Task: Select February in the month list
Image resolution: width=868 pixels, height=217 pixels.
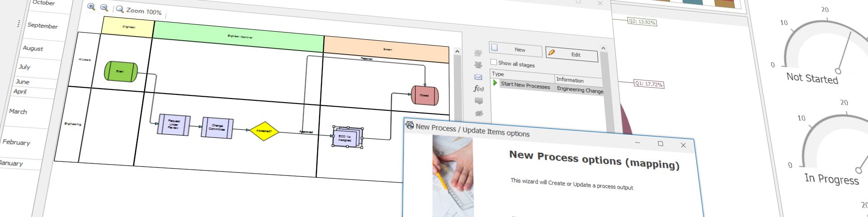Action: pos(16,142)
